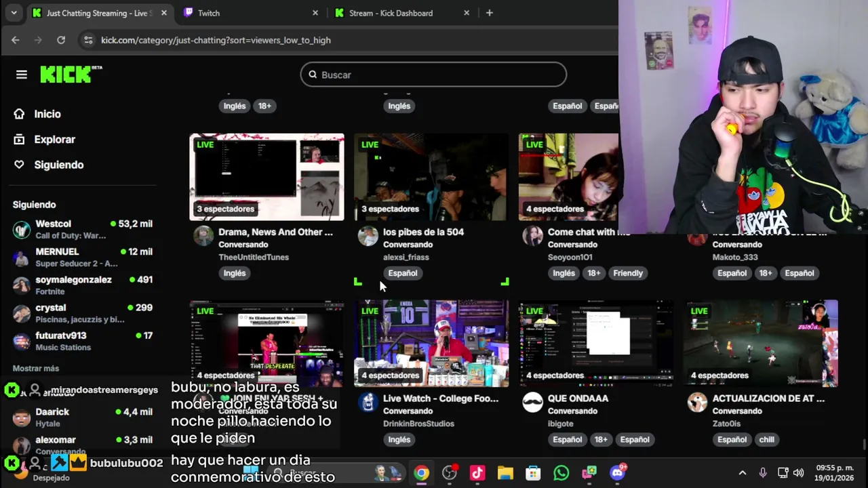Screen dimensions: 868x488
Task: Open Come chat with me stream thumbnail
Action: point(568,177)
